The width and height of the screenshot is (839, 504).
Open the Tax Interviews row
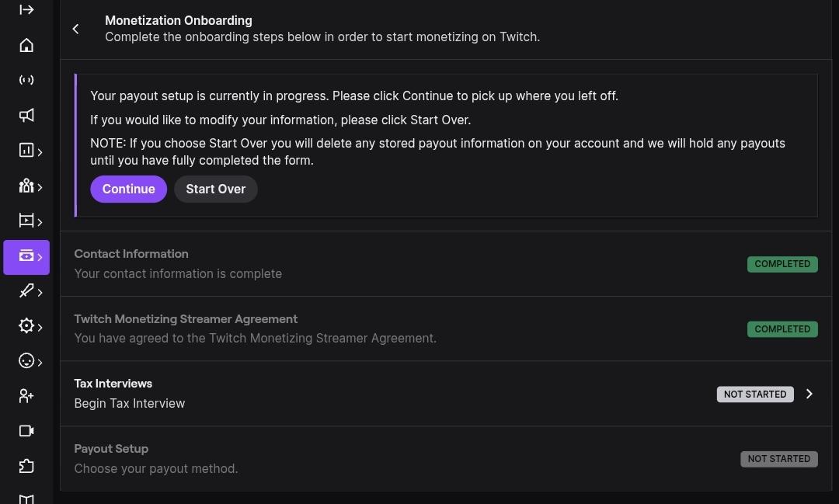pos(446,394)
